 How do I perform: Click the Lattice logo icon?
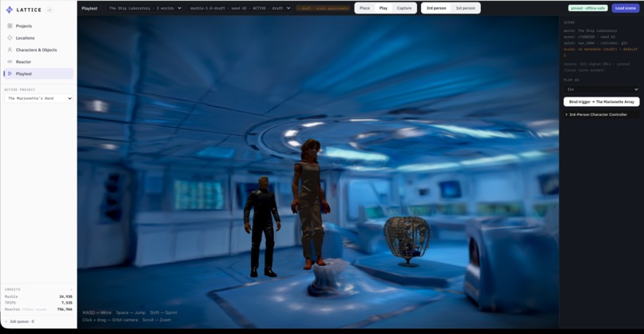pos(9,10)
